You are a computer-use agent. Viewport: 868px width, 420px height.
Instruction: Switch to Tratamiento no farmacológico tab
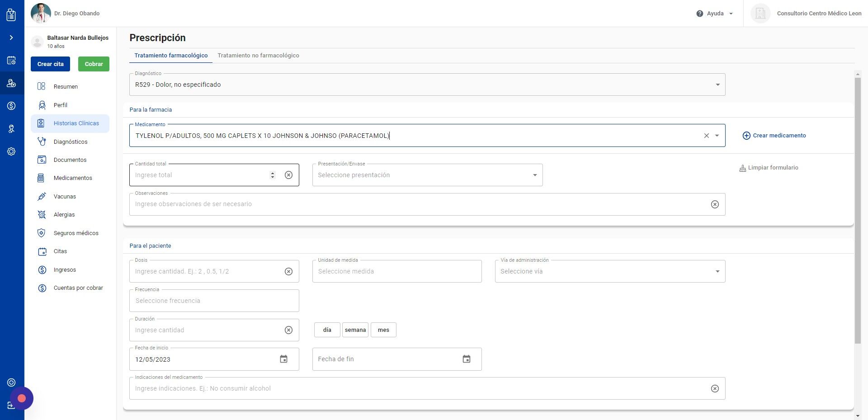258,56
